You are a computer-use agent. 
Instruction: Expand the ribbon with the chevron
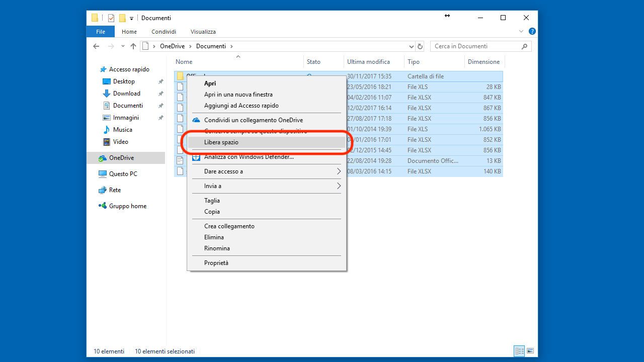(521, 31)
